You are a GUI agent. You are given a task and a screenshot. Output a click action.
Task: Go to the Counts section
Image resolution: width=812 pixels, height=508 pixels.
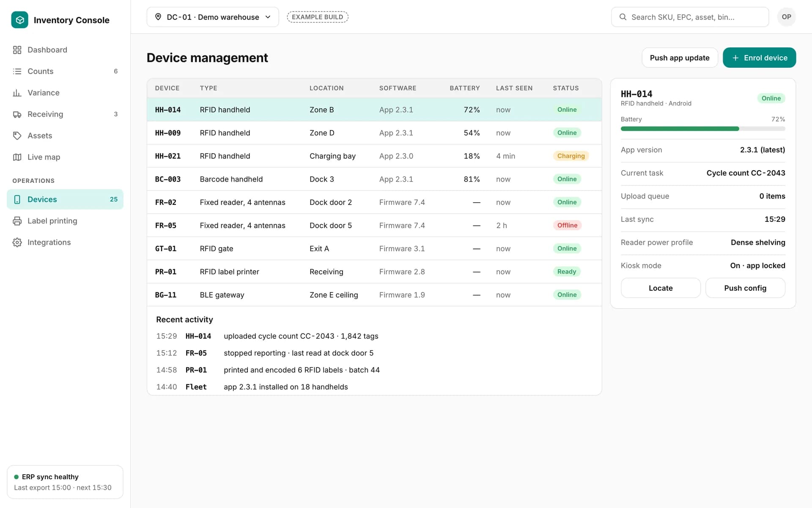(x=65, y=71)
